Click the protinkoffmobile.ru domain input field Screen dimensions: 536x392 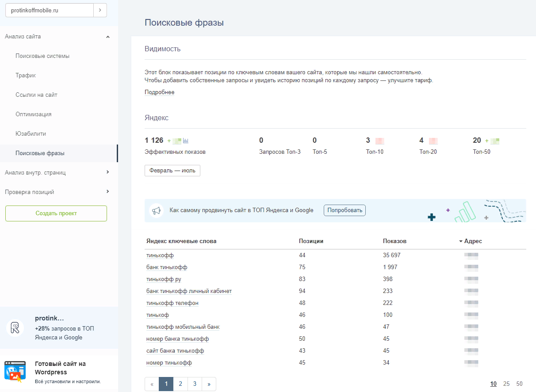[x=50, y=10]
